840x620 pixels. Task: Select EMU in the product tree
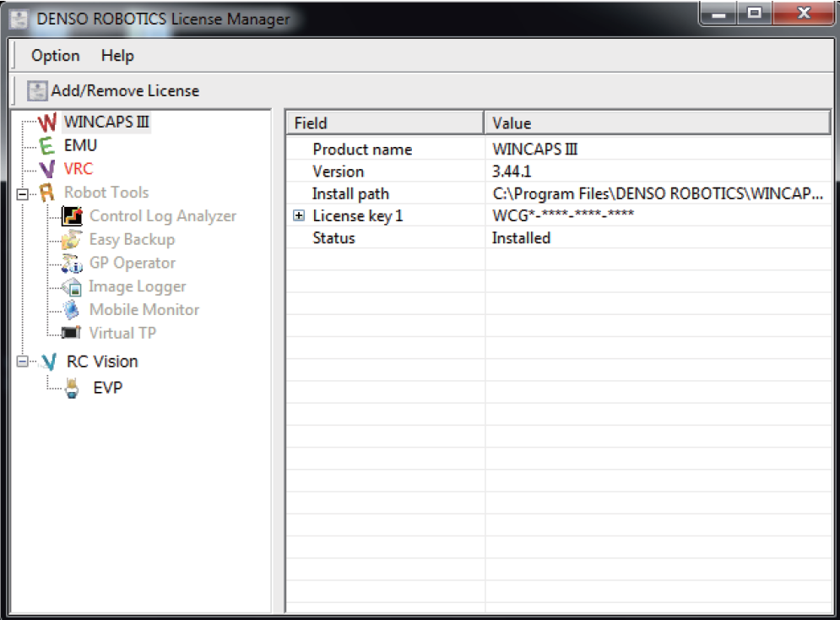coord(80,146)
